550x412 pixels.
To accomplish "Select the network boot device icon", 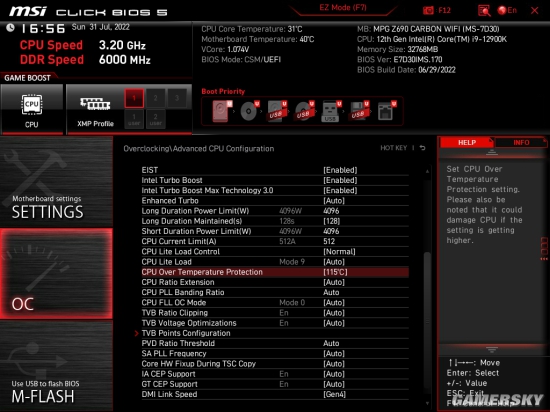I will coord(387,111).
